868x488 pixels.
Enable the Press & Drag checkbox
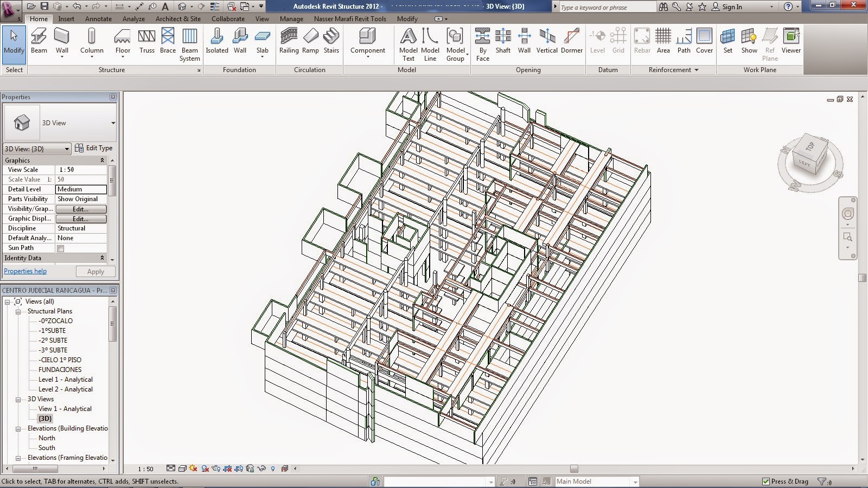tap(767, 481)
